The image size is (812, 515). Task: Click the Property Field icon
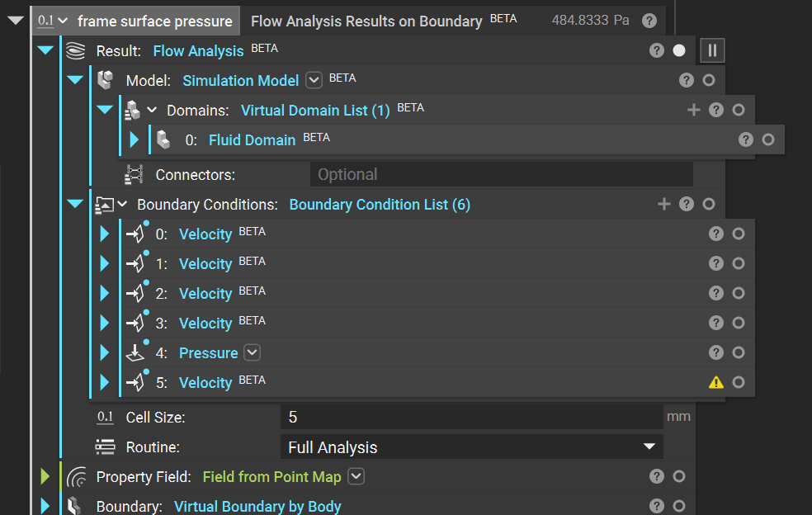click(77, 477)
